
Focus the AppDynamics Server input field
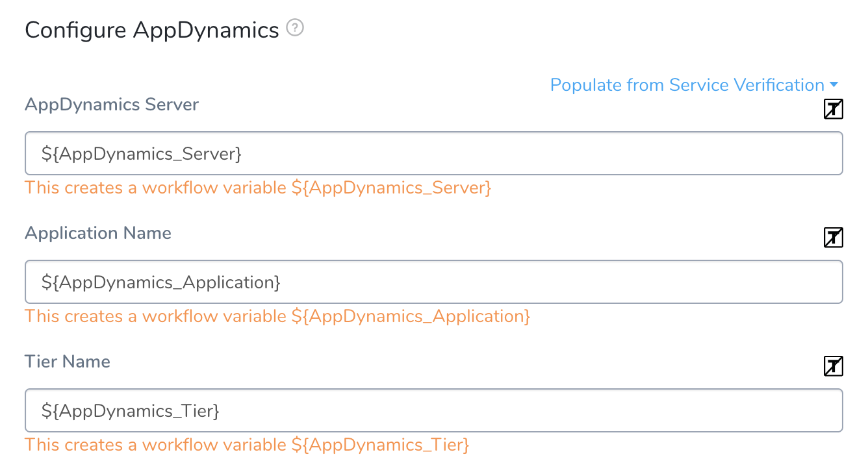[x=434, y=153]
